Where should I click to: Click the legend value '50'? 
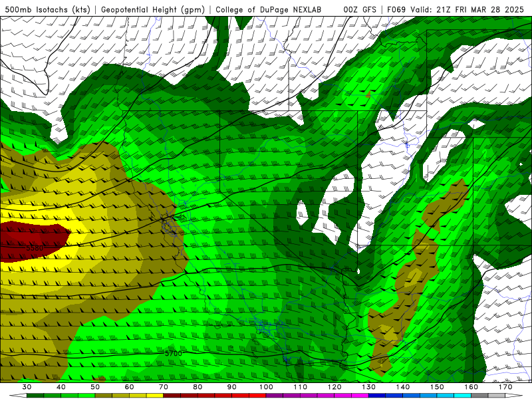click(x=95, y=387)
